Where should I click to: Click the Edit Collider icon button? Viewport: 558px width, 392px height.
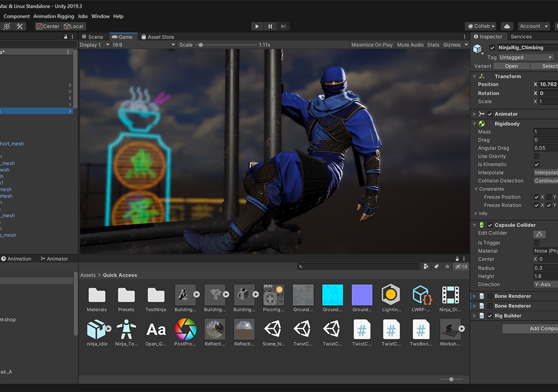click(539, 234)
